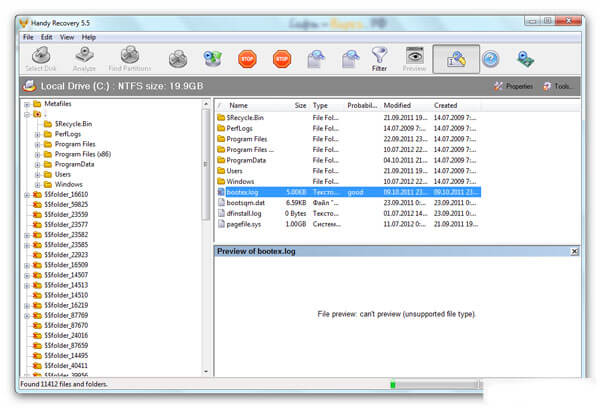This screenshot has height=408, width=600.
Task: Click the Select Disk toolbar icon
Action: (x=41, y=55)
